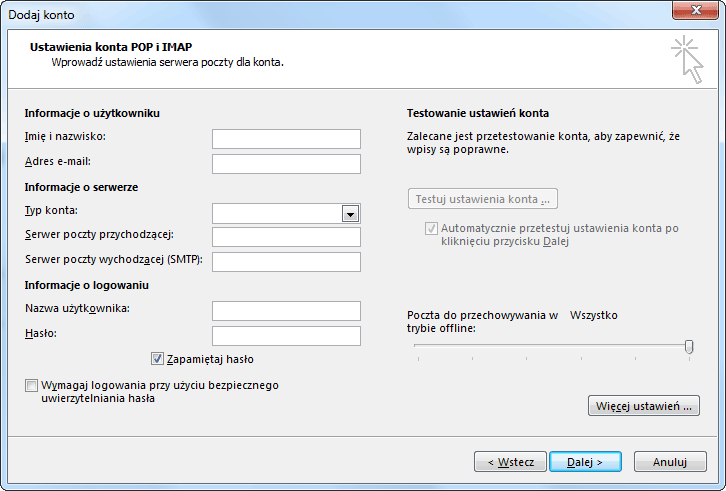Click the offline mail slider handle
This screenshot has width=726, height=491.
tap(689, 346)
